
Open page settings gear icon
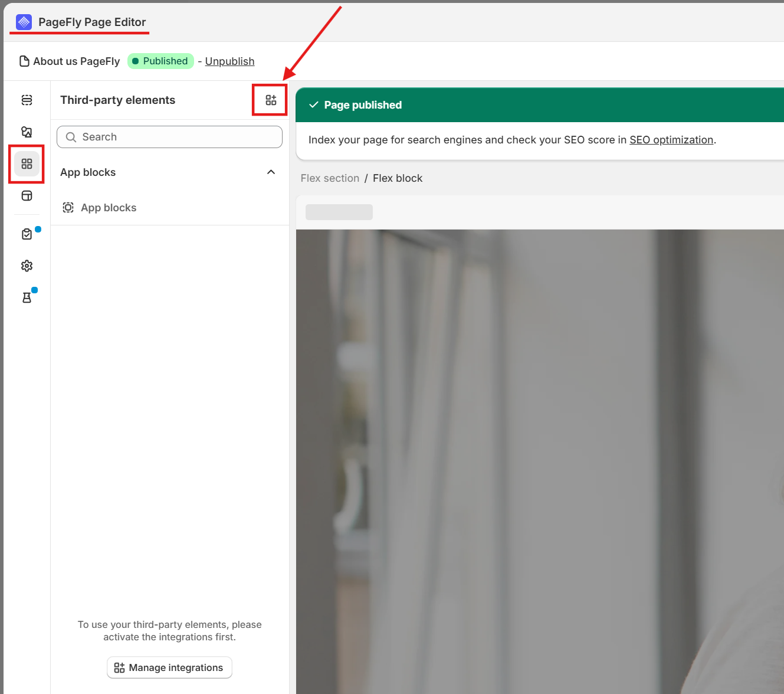click(x=27, y=266)
